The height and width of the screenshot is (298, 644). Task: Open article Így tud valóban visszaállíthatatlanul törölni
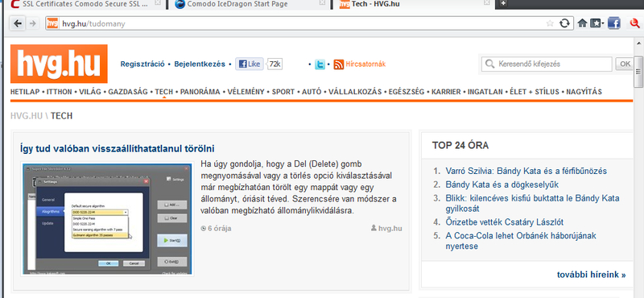(x=117, y=148)
